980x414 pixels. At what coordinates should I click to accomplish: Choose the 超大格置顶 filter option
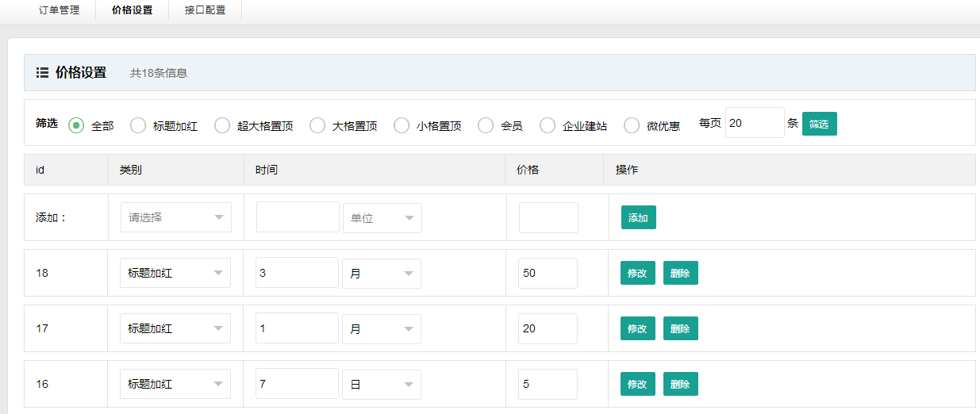pos(222,125)
